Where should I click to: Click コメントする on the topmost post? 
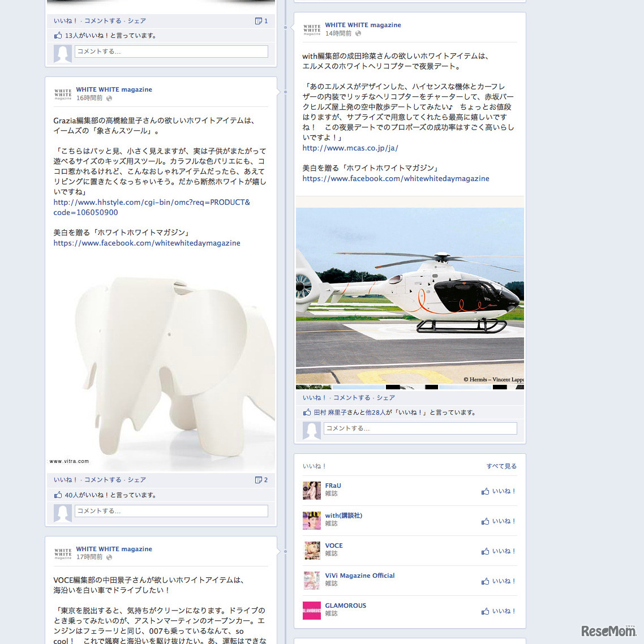click(102, 20)
